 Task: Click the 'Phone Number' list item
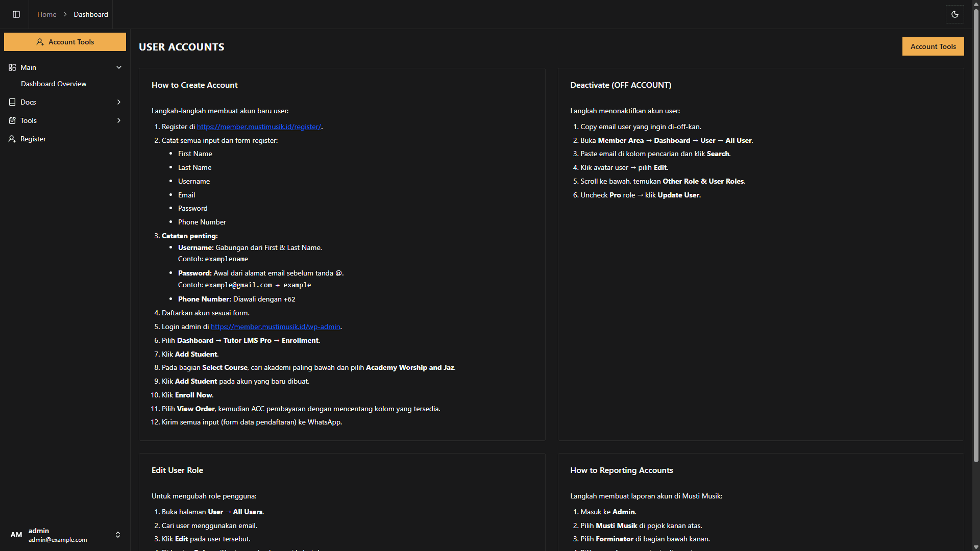click(x=202, y=222)
